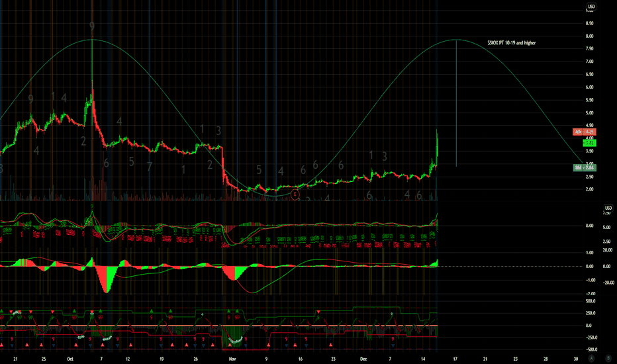The image size is (617, 364).
Task: Click the '19' date label on time axis
Action: pos(162,359)
